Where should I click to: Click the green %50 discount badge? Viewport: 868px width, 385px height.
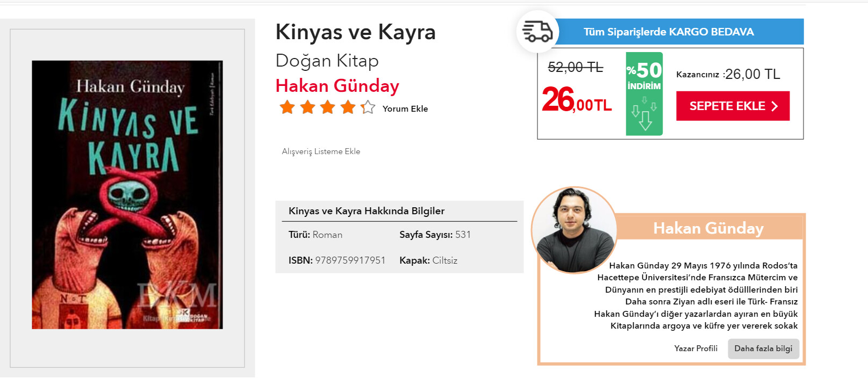pos(644,93)
